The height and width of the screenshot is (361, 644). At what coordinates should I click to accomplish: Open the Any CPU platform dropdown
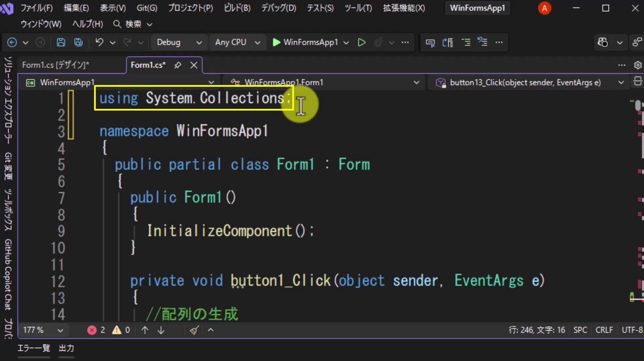[x=237, y=42]
